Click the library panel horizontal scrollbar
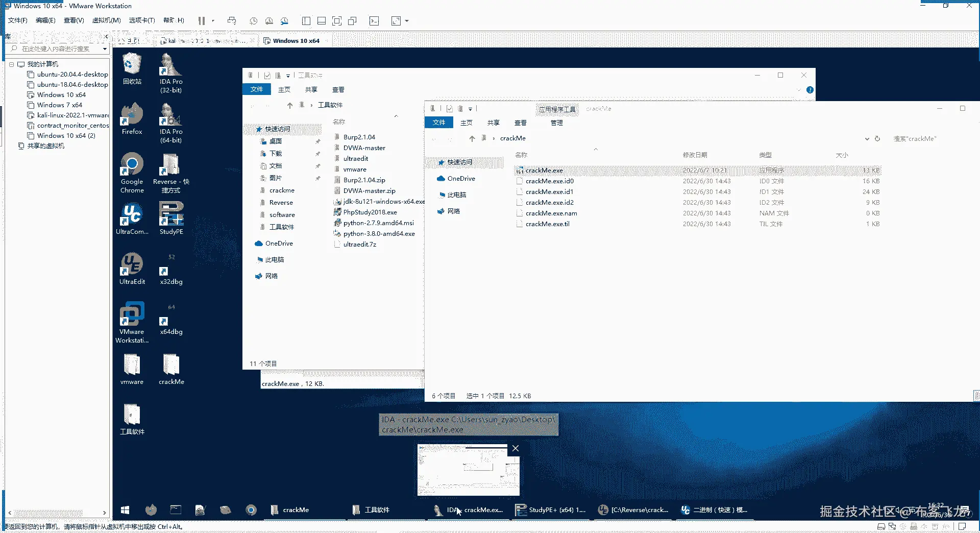This screenshot has height=533, width=980. pyautogui.click(x=48, y=513)
